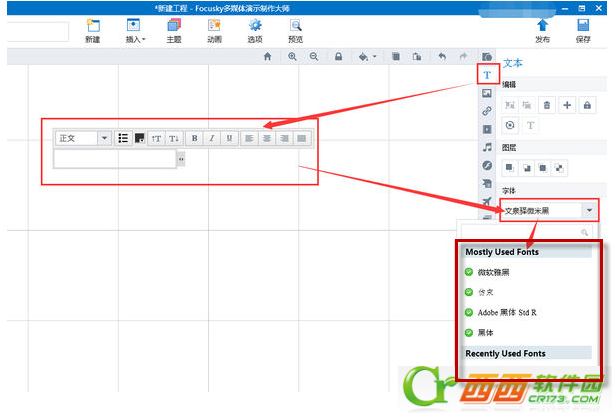Open the 插入 (Insert) dropdown menu
The height and width of the screenshot is (413, 612).
(x=135, y=31)
